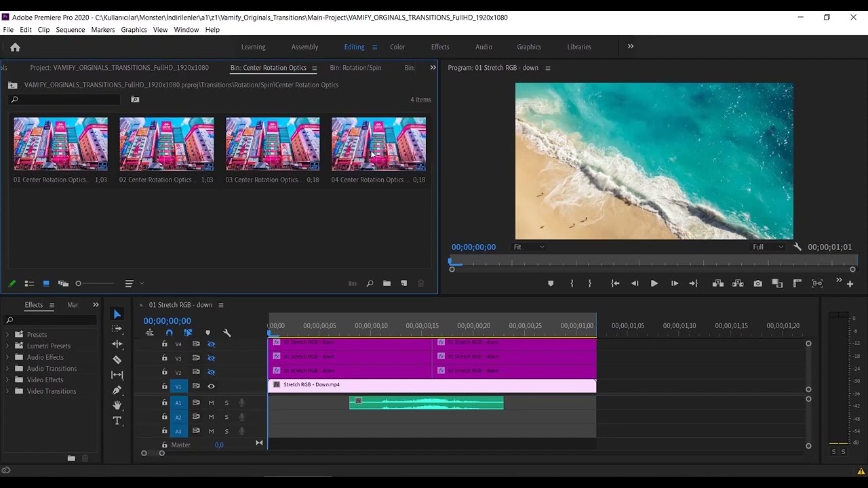Image resolution: width=868 pixels, height=488 pixels.
Task: Toggle visibility of track V1
Action: coord(211,386)
